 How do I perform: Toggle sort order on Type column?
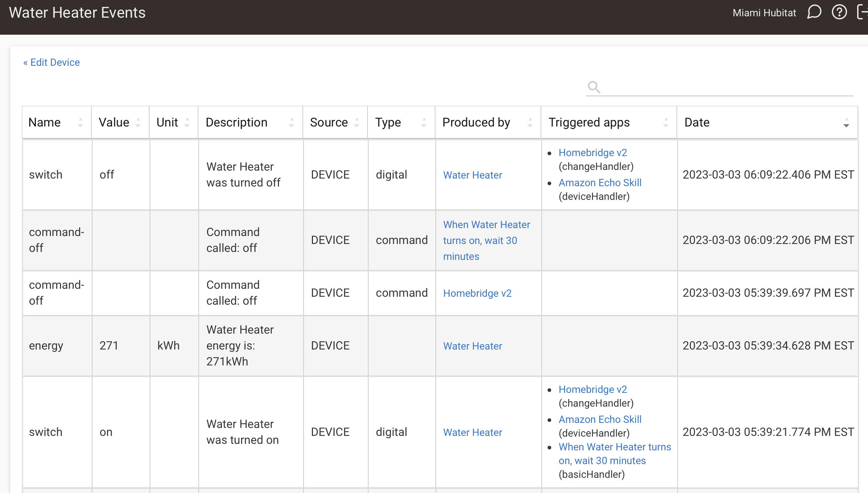[424, 123]
